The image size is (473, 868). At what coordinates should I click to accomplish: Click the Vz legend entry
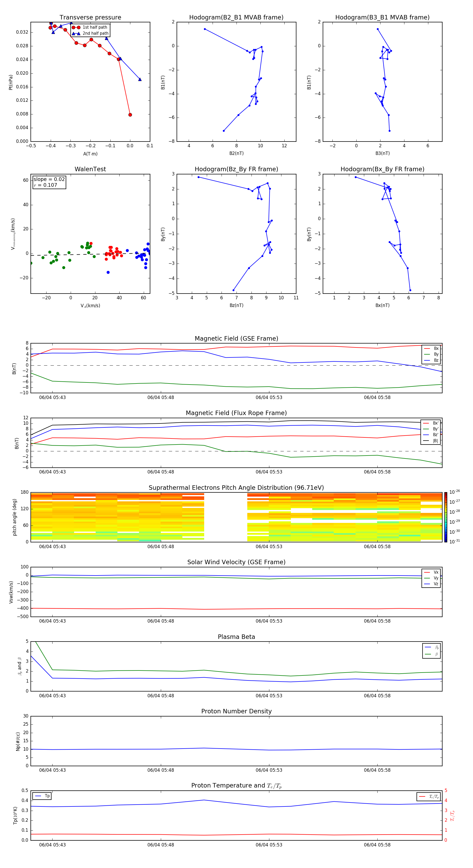431,584
